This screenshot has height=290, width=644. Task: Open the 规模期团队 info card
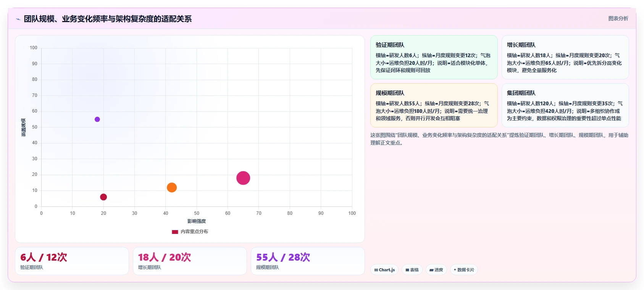click(434, 105)
